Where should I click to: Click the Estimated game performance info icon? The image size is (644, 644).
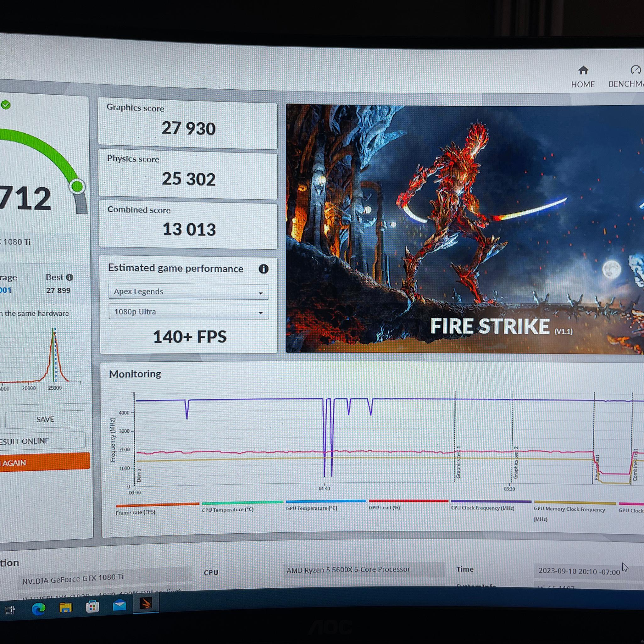(x=263, y=269)
